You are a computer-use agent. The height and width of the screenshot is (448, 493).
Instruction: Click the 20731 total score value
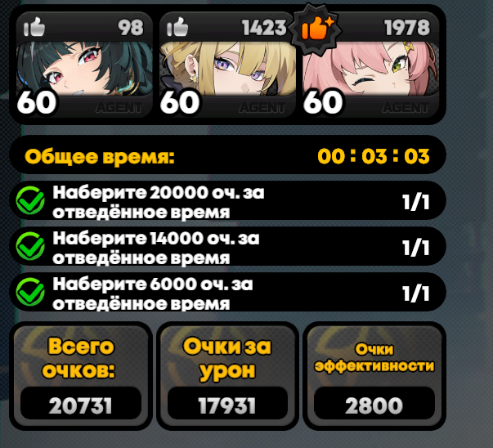[81, 405]
